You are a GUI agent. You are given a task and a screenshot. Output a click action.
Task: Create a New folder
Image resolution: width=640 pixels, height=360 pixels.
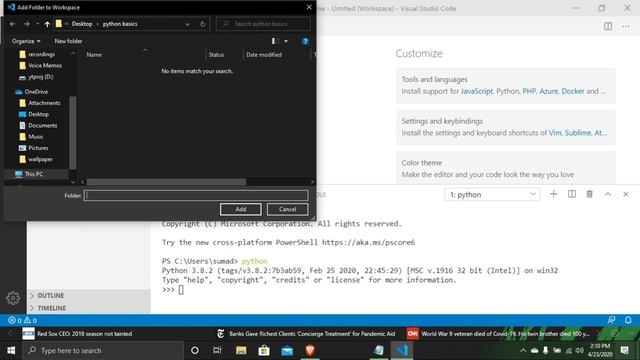click(x=68, y=41)
